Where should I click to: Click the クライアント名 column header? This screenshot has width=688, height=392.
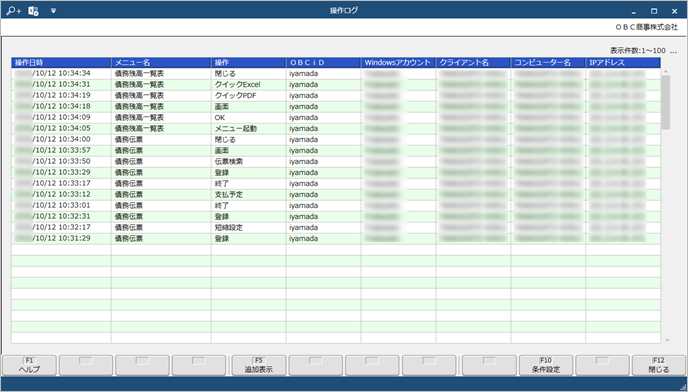coord(473,63)
